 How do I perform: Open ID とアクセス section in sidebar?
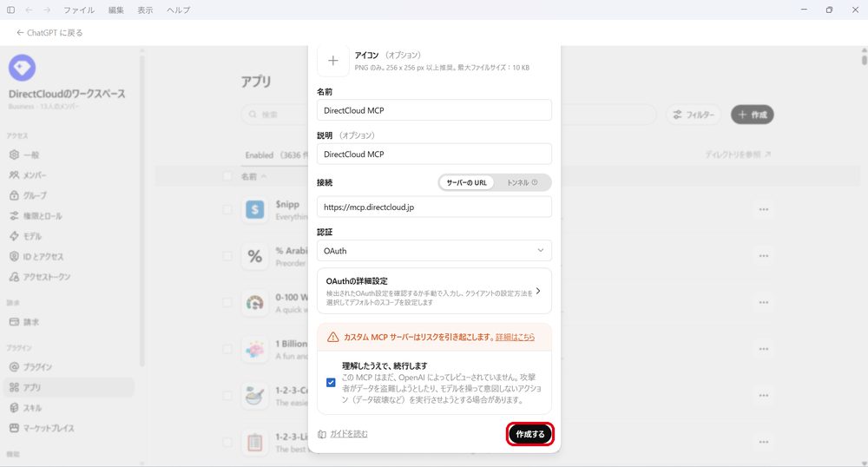coord(69,257)
